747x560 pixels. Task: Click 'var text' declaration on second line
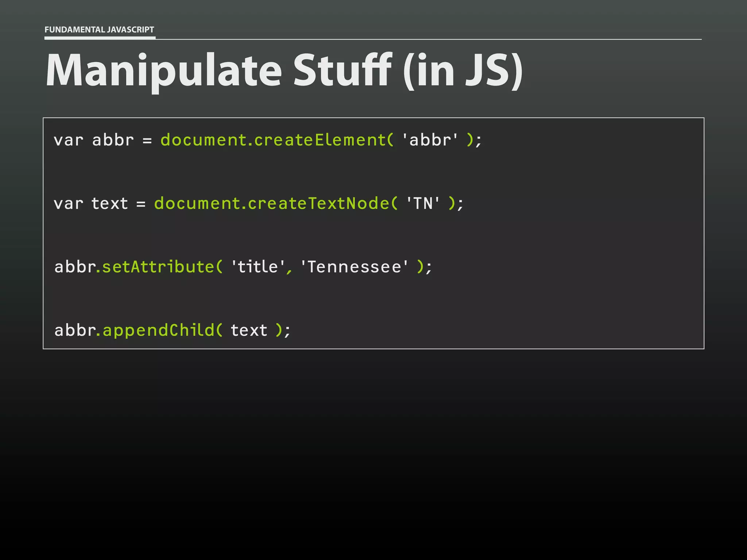[x=91, y=203]
